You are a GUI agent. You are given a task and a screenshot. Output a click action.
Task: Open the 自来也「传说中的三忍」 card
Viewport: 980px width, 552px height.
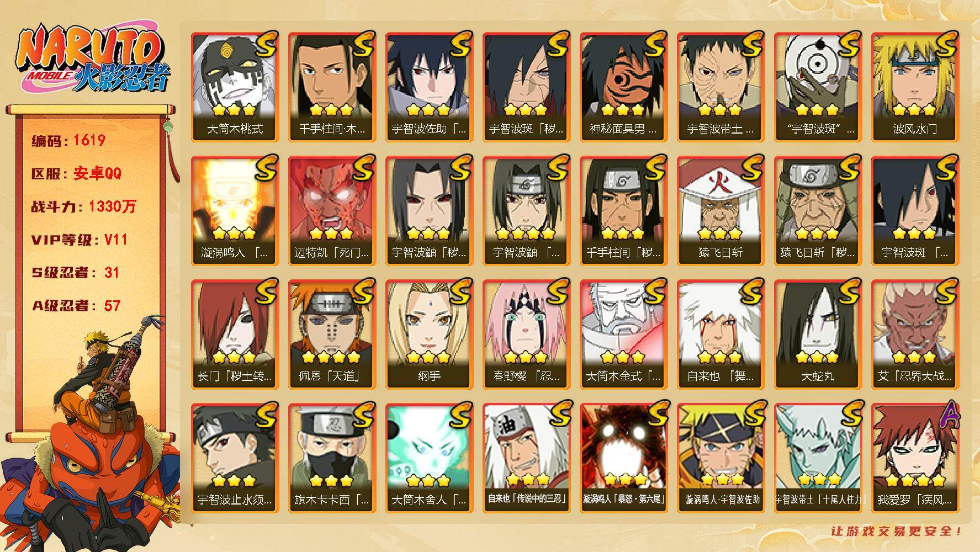526,458
